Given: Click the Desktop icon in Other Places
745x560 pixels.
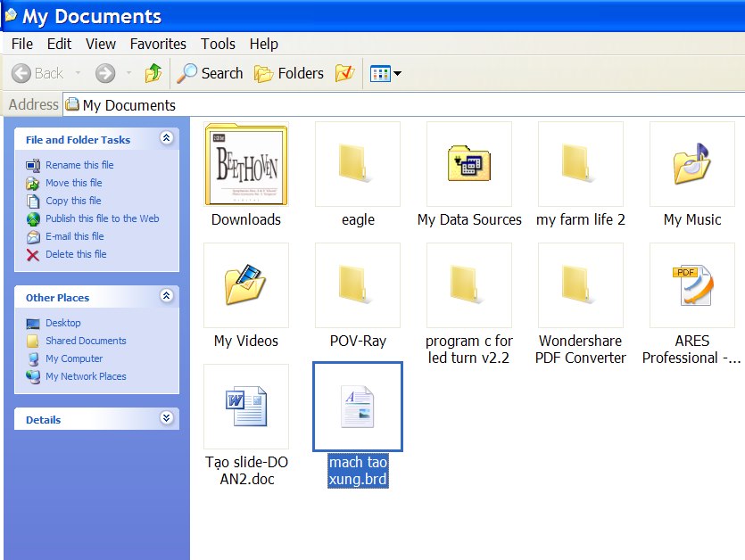Looking at the screenshot, I should 33,324.
